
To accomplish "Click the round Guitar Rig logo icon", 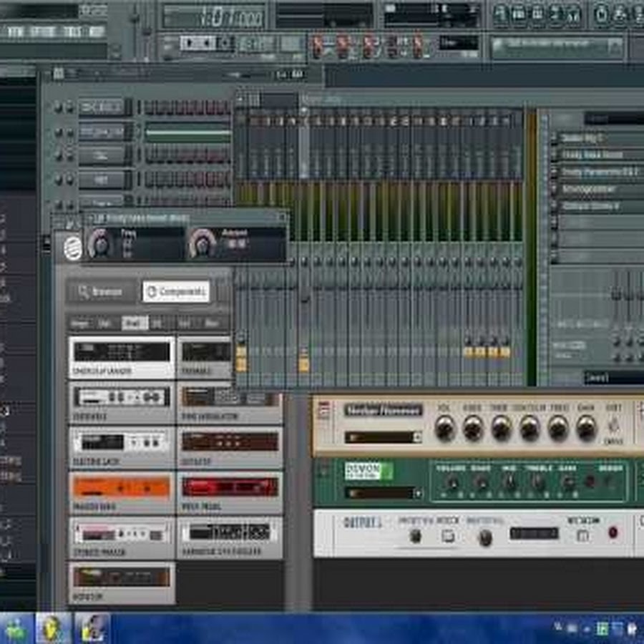I will pos(72,248).
